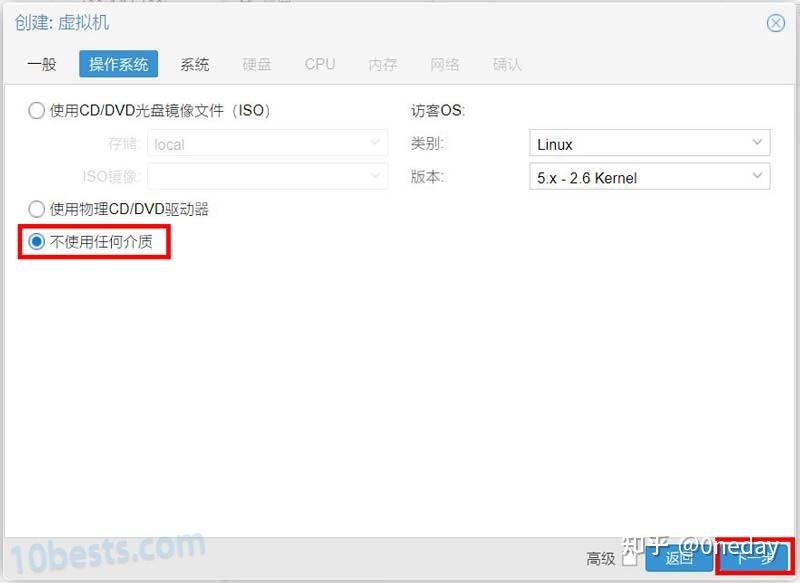Switch to the 硬盘 tab
Viewport: 800px width, 583px height.
coord(256,64)
